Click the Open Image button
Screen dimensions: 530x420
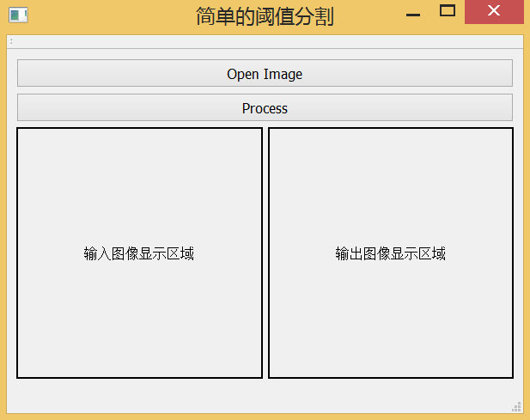(265, 73)
